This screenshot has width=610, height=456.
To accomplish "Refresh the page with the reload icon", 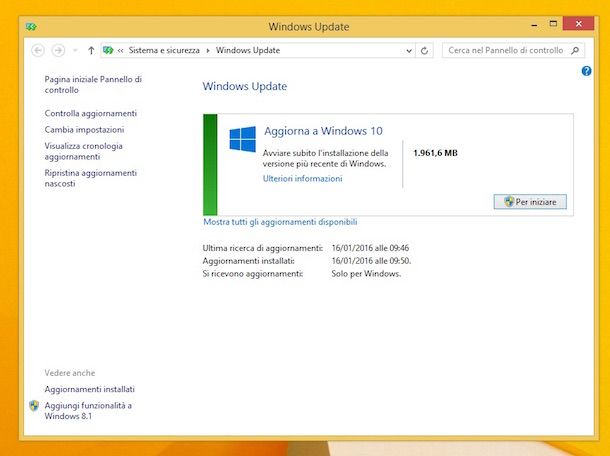I will click(424, 51).
